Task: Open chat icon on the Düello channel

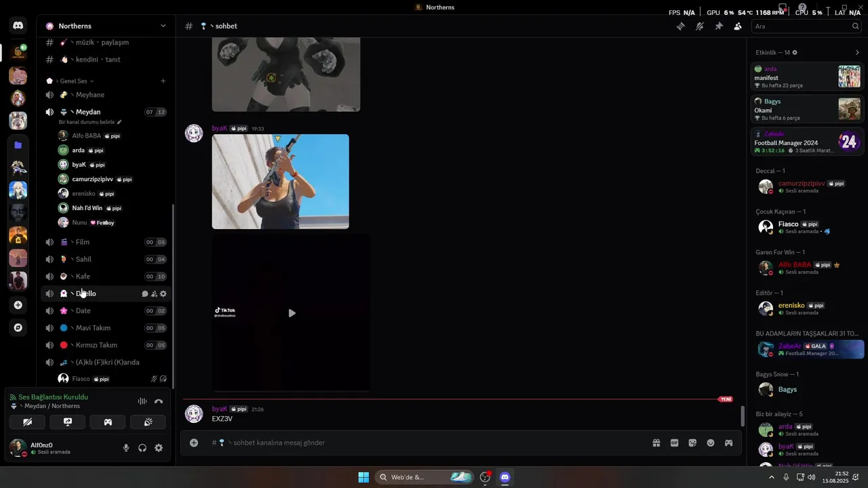Action: tap(144, 294)
